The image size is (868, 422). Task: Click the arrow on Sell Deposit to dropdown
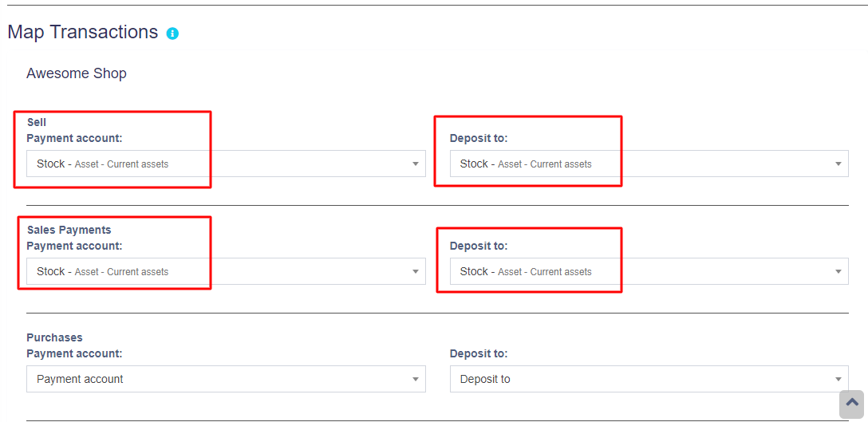click(838, 164)
